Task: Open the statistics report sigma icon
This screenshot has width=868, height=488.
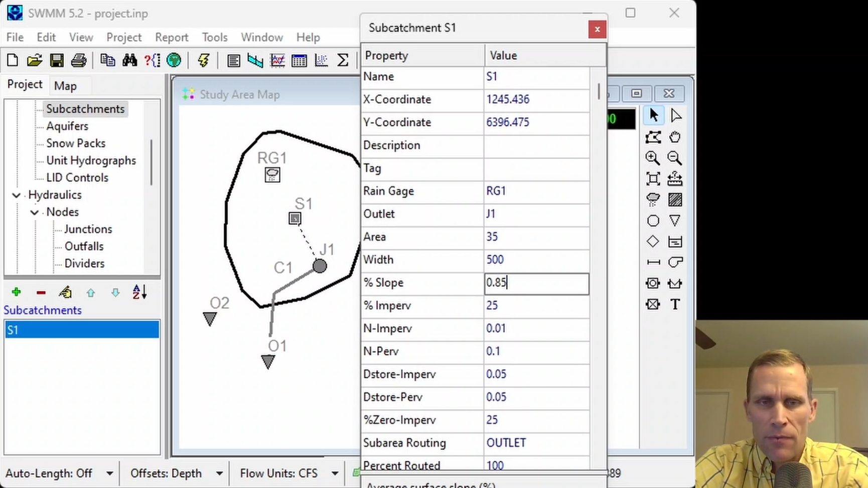Action: (x=343, y=61)
